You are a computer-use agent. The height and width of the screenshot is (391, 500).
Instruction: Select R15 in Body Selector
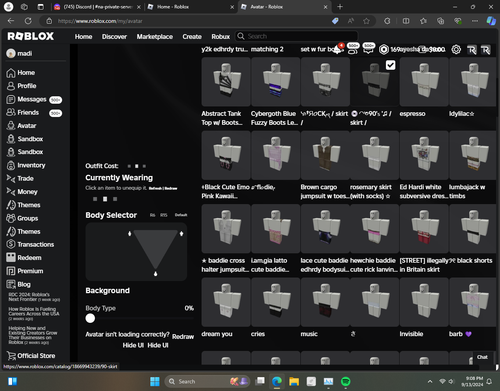coord(164,215)
